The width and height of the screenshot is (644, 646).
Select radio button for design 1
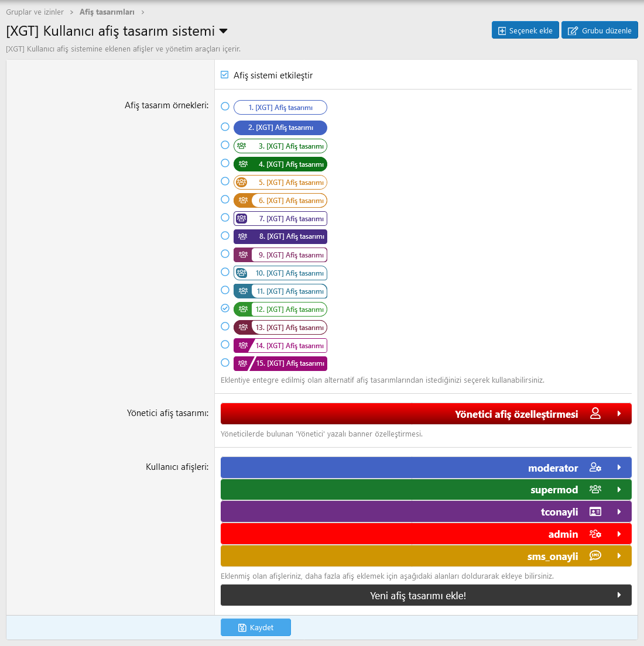pyautogui.click(x=225, y=106)
